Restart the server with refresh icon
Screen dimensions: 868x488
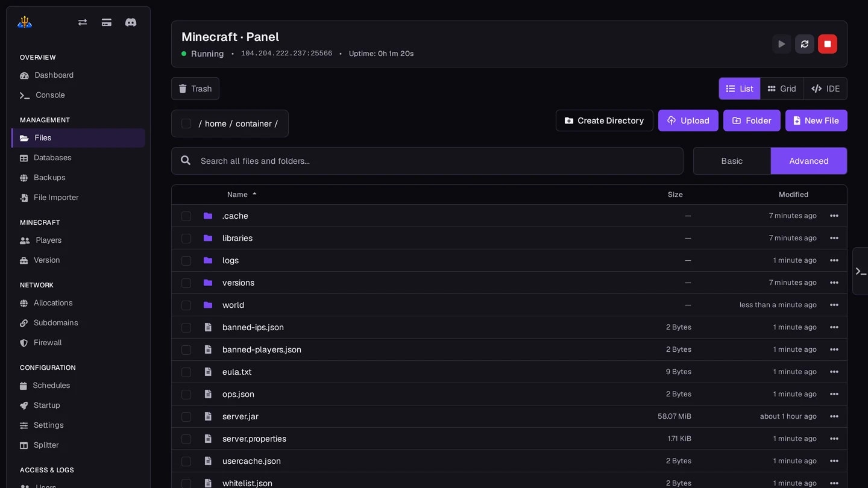805,44
